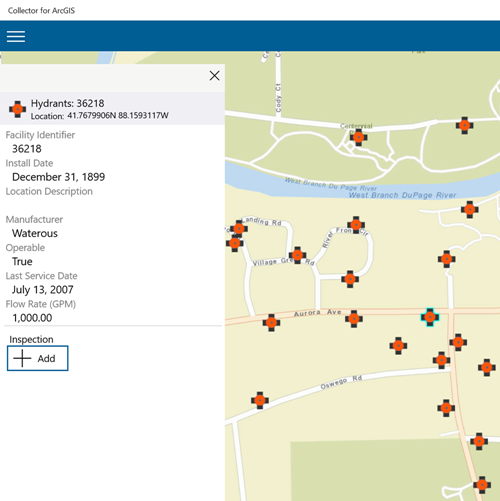The height and width of the screenshot is (501, 500).
Task: Select the hydrant marker on Landing Rd
Action: click(239, 229)
